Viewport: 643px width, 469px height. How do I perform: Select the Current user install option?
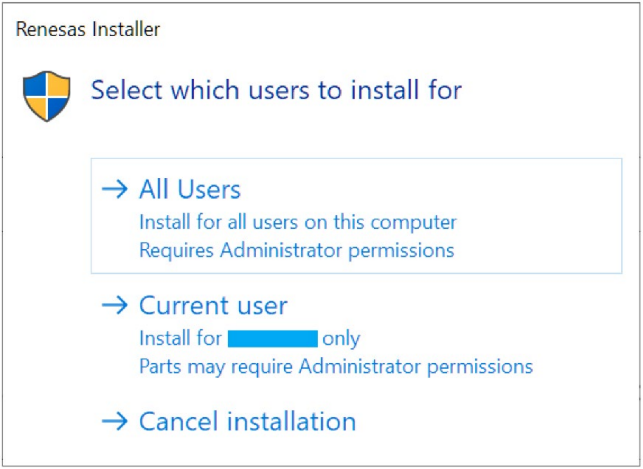[x=213, y=305]
